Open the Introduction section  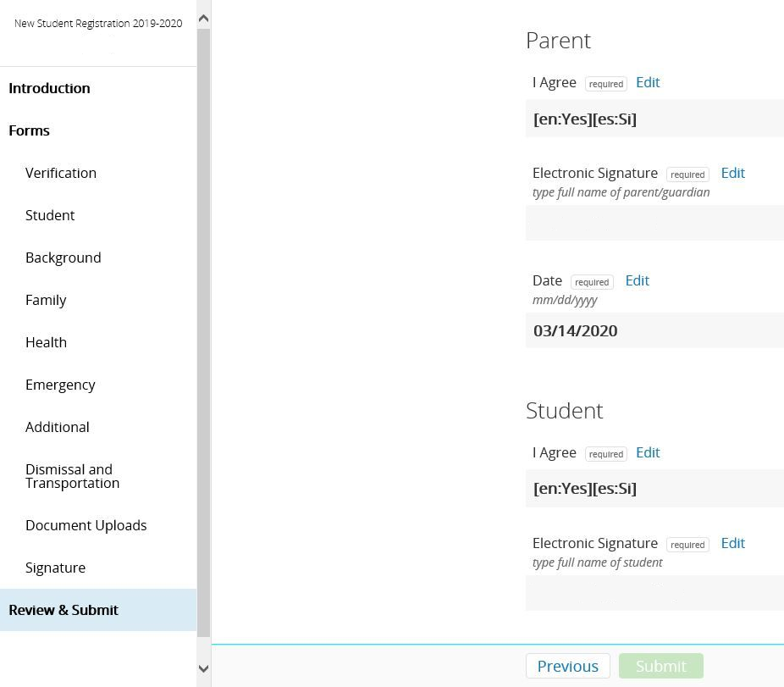point(49,88)
